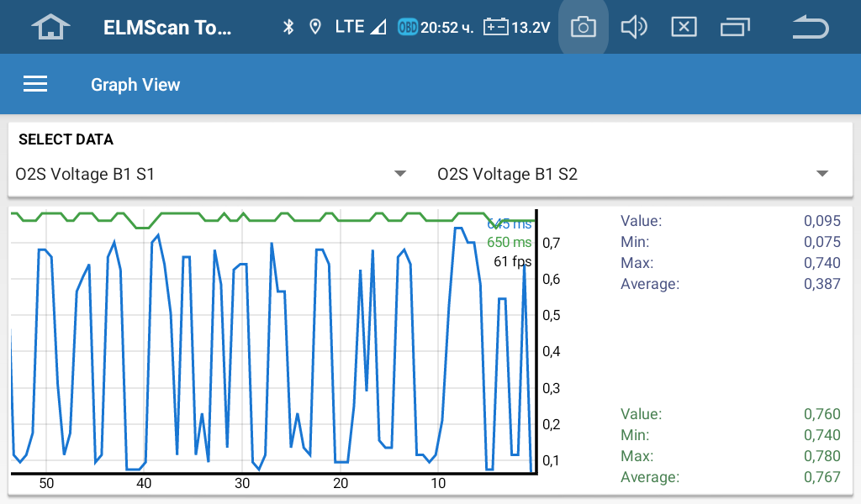Open the hamburger navigation menu
This screenshot has height=504, width=861.
coord(35,84)
